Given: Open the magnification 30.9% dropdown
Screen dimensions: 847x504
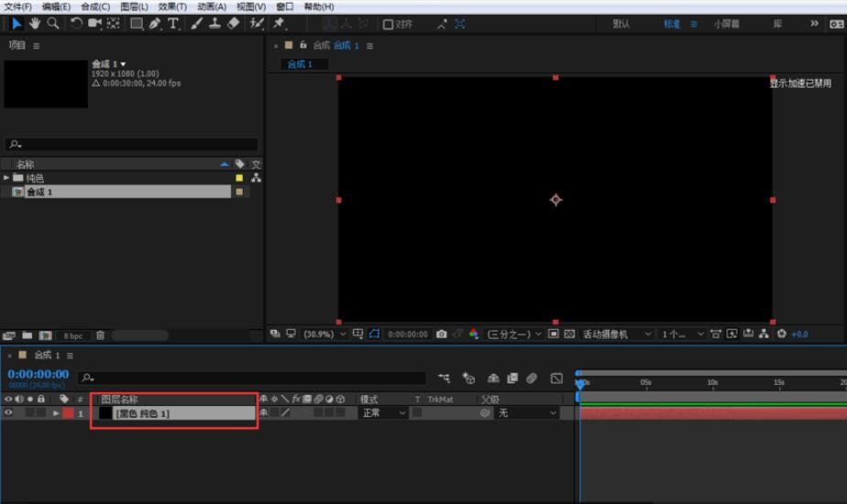Looking at the screenshot, I should [x=324, y=334].
